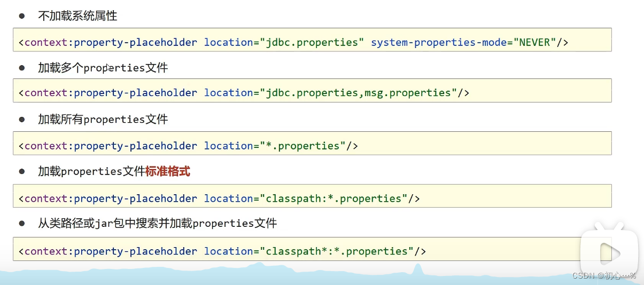Click heading 不加载系统属性

(77, 16)
